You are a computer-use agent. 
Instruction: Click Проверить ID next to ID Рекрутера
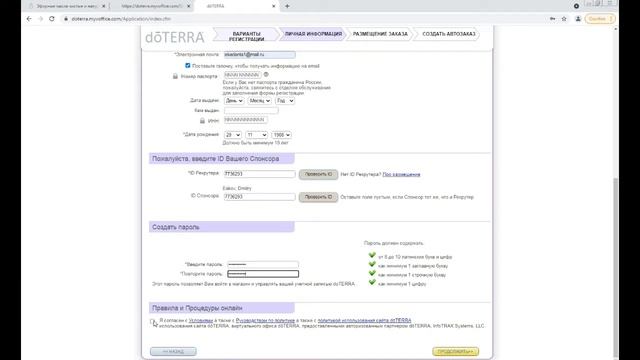click(x=318, y=174)
